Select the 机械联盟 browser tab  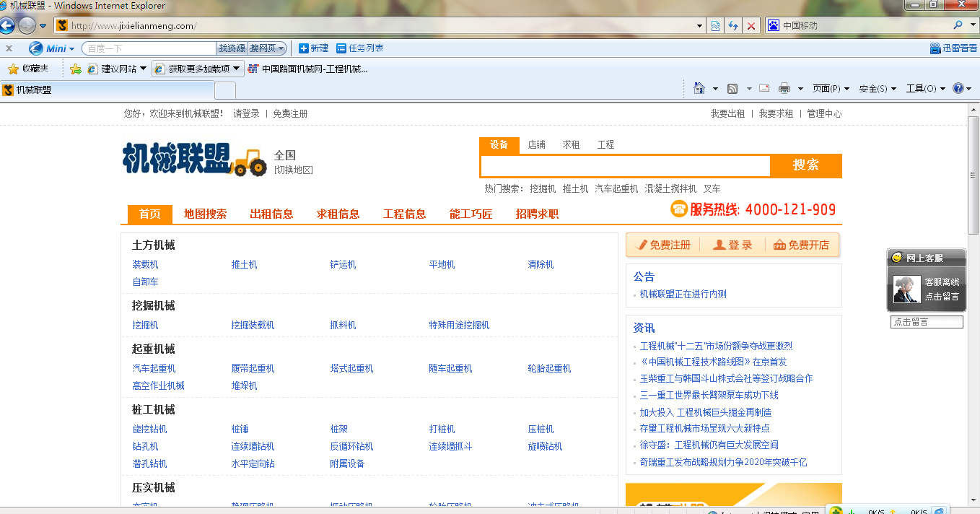coord(107,90)
